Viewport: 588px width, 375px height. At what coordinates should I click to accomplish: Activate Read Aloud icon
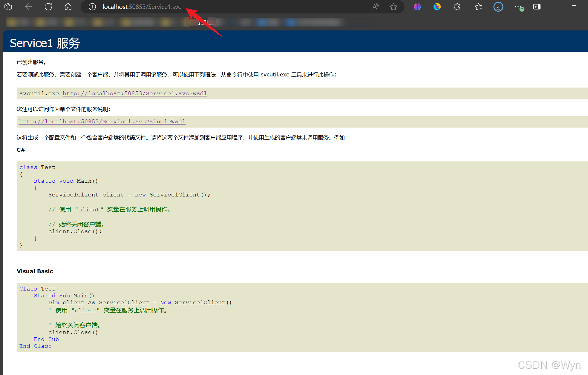(x=376, y=7)
